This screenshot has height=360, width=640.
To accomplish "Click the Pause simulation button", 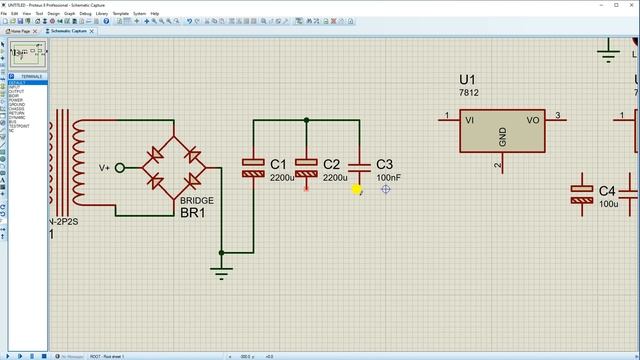I will 32,356.
